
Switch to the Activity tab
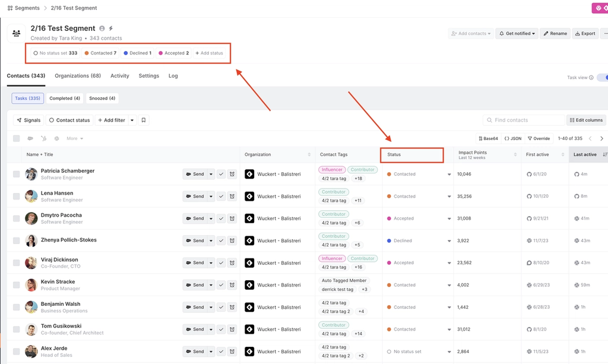point(120,75)
